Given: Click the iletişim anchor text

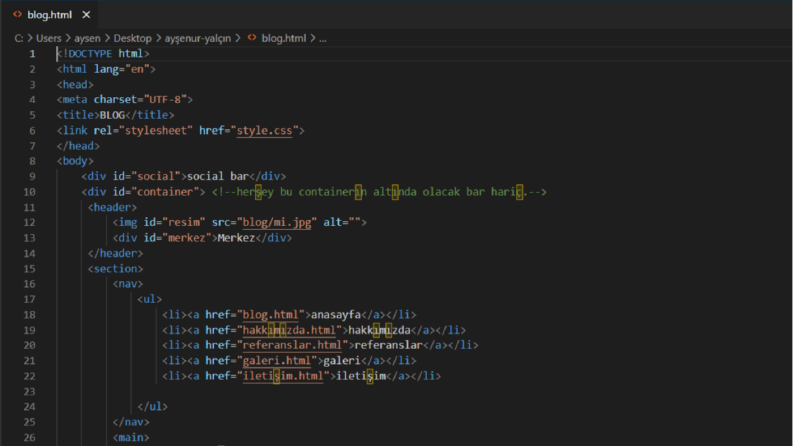Looking at the screenshot, I should point(361,376).
